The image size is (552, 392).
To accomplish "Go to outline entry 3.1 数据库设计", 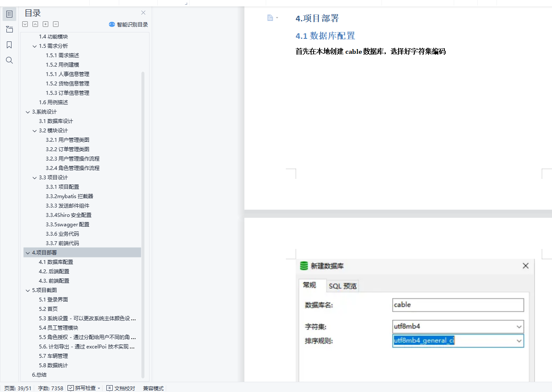I will pos(56,121).
